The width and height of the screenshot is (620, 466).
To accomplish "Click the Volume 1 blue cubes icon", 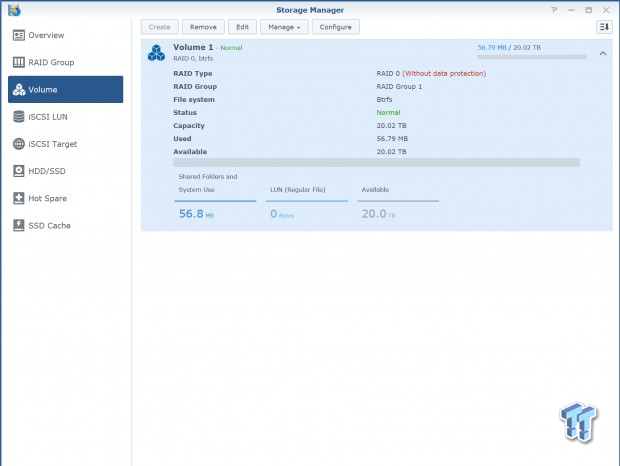I will point(156,53).
